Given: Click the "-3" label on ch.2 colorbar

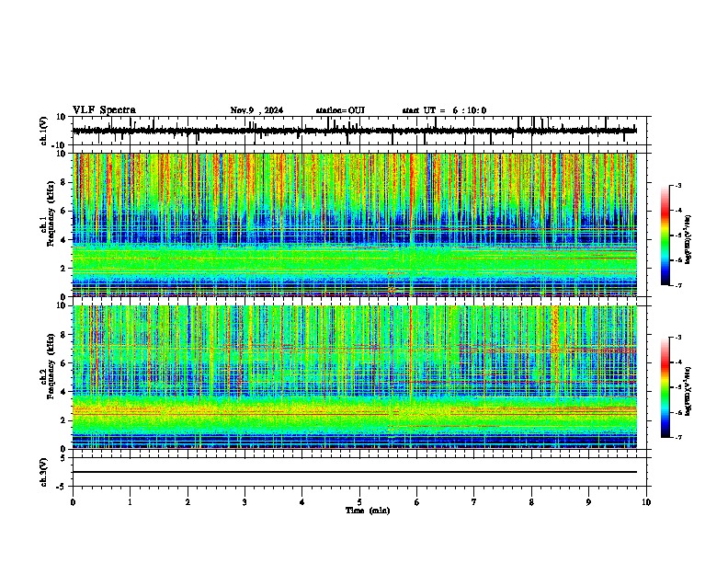Looking at the screenshot, I should [x=678, y=338].
